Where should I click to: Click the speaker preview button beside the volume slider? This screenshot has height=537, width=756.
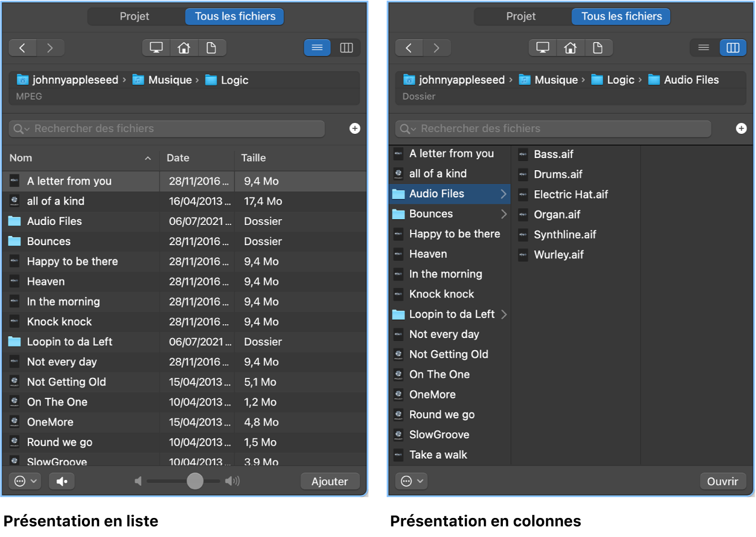pos(62,481)
